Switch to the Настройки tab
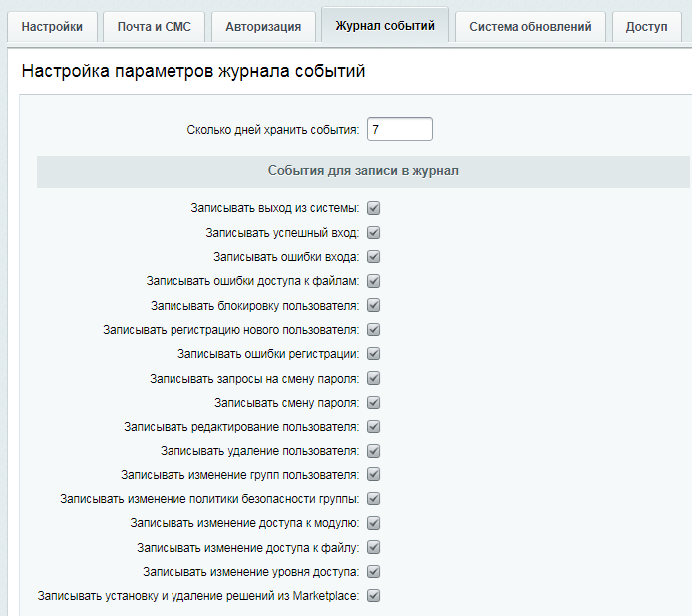Viewport: 692px width, 616px height. tap(52, 27)
